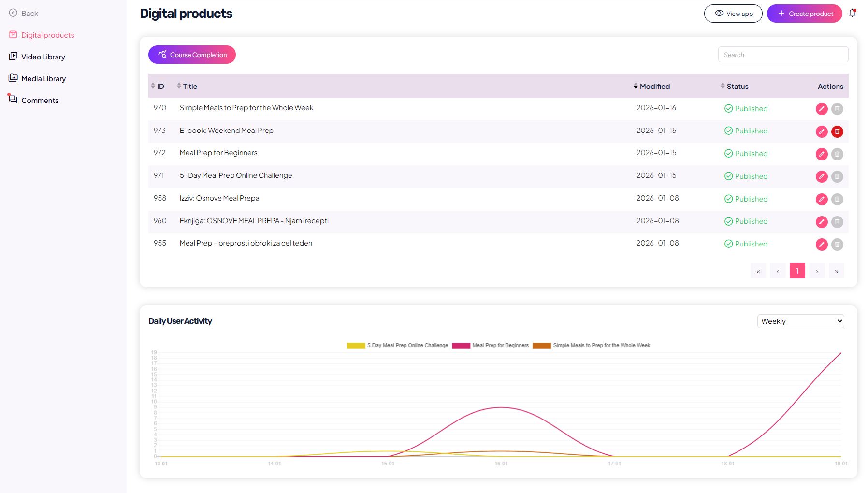The image size is (868, 493).
Task: Open the Course Completion report
Action: (x=192, y=55)
